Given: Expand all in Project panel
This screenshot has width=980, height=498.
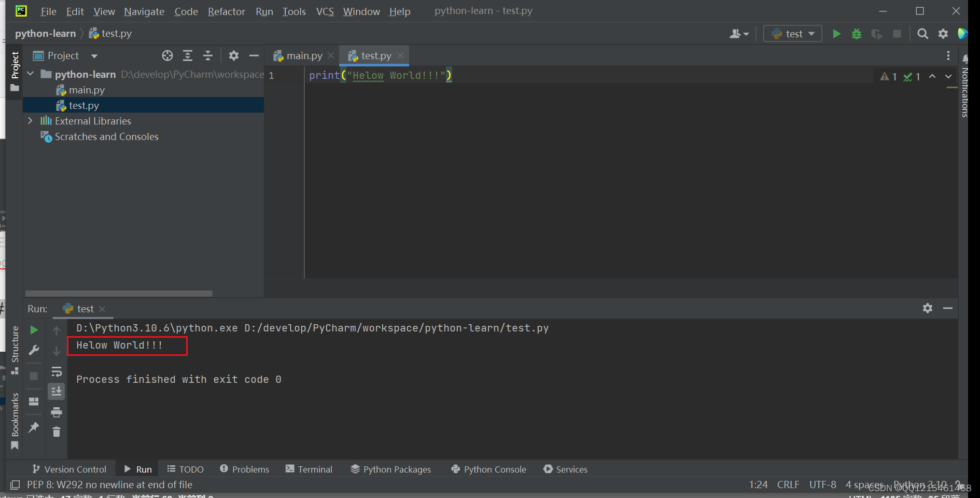Looking at the screenshot, I should (x=188, y=56).
